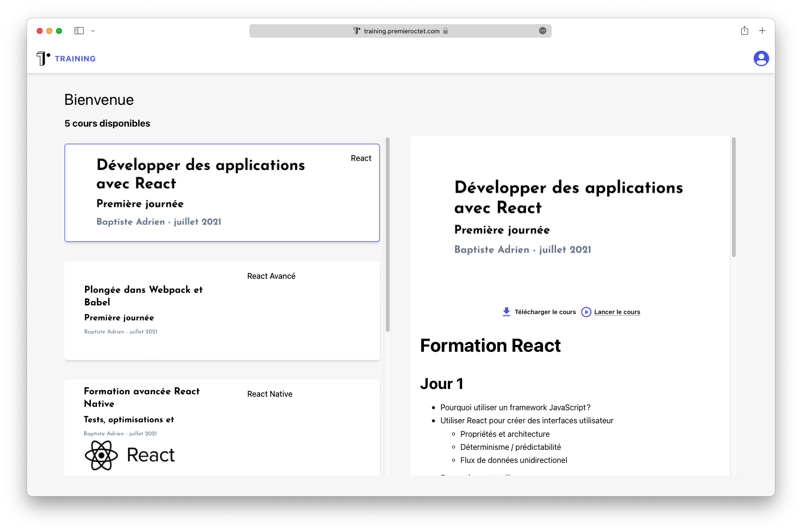The width and height of the screenshot is (802, 532).
Task: Click 'Flux de données unidirectionel' bullet
Action: [514, 460]
